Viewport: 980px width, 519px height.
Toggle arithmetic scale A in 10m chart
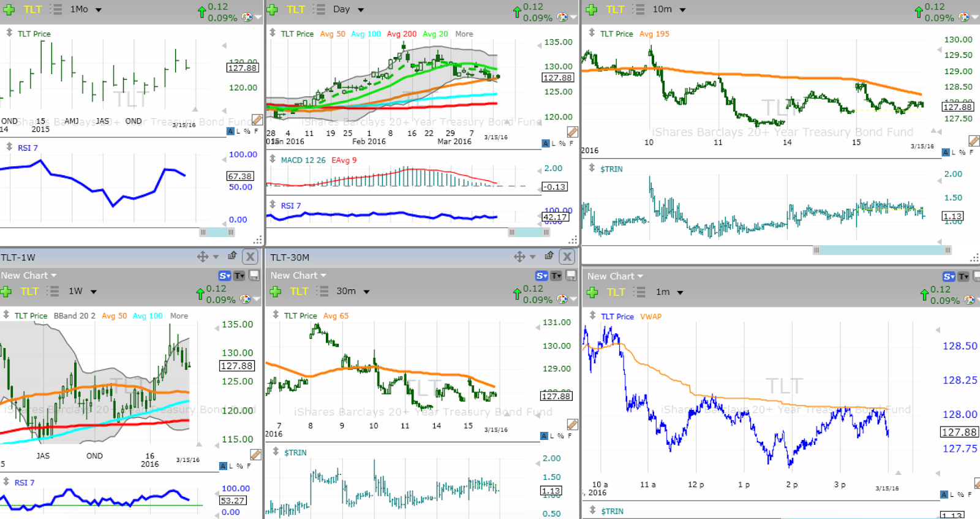(946, 153)
